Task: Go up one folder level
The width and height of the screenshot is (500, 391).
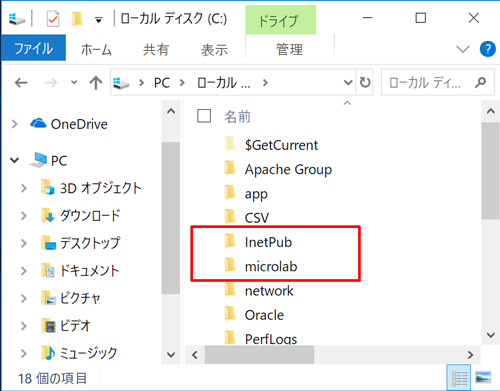Action: (96, 82)
